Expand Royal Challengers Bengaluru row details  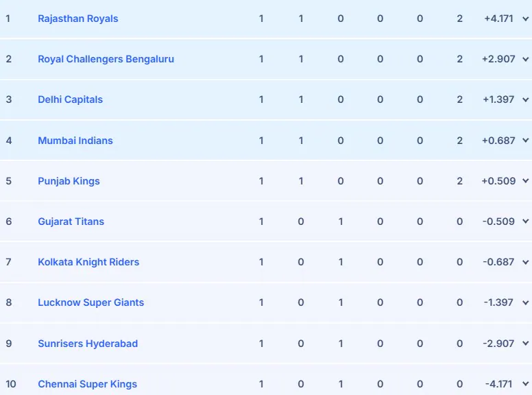(x=526, y=59)
